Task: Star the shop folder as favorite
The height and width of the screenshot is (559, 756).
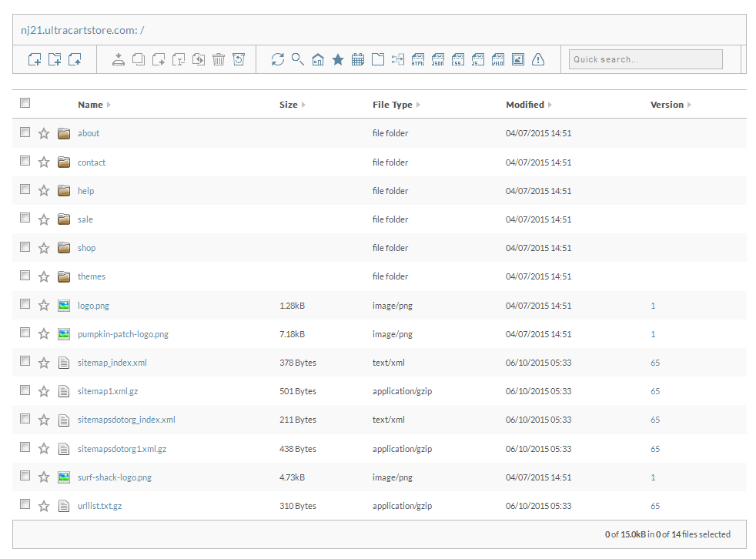Action: click(44, 248)
